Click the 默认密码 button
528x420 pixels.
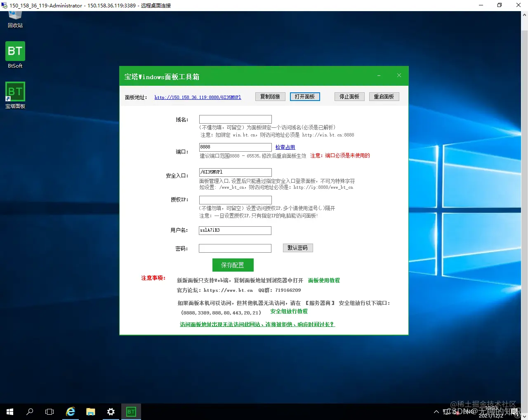coord(298,248)
